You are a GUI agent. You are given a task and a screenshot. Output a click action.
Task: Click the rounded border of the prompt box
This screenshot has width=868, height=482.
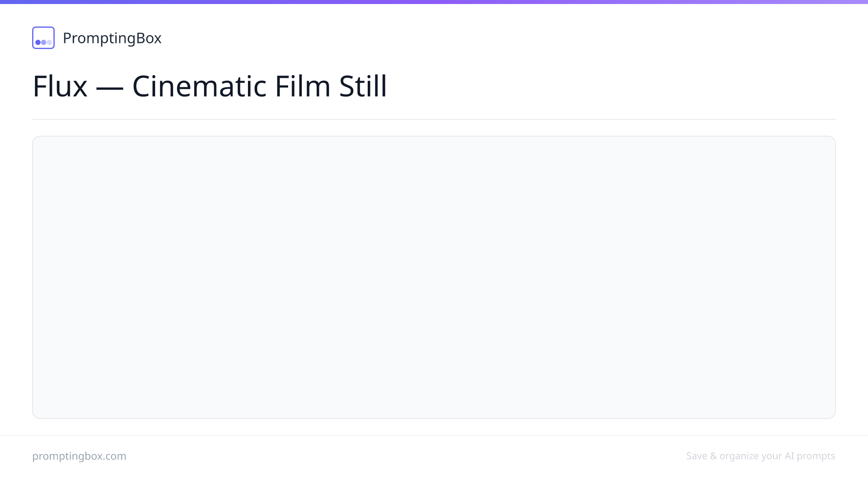pos(434,137)
